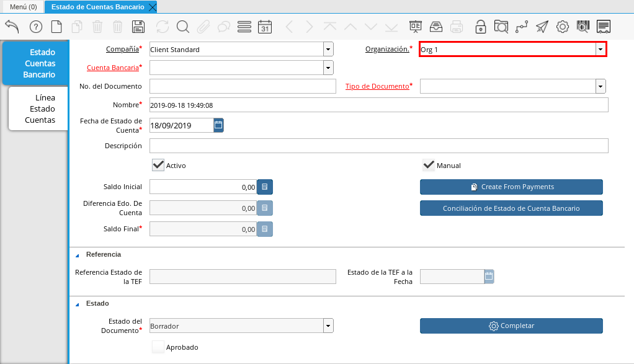Open the archive inbox tray icon
634x364 pixels.
tap(436, 27)
